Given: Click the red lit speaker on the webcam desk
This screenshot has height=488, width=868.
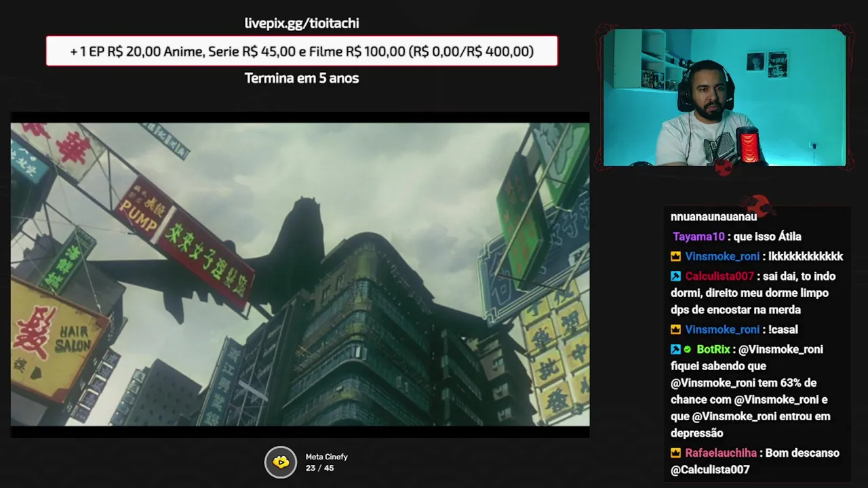Looking at the screenshot, I should pos(748,145).
